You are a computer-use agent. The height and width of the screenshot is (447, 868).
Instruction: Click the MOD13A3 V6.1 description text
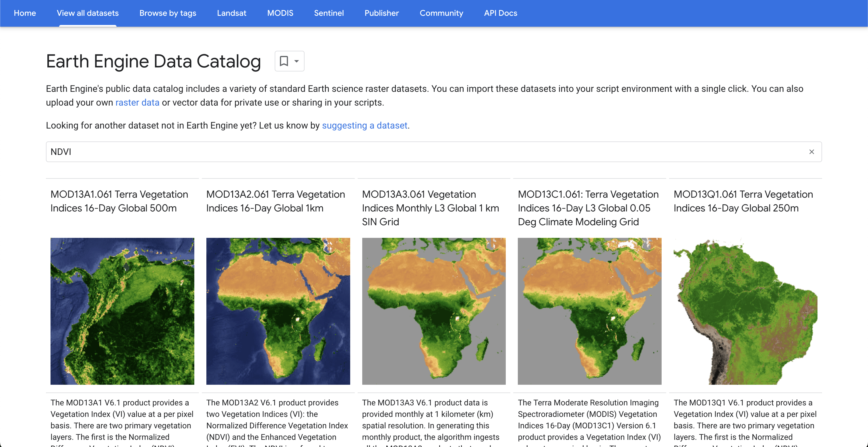point(431,422)
